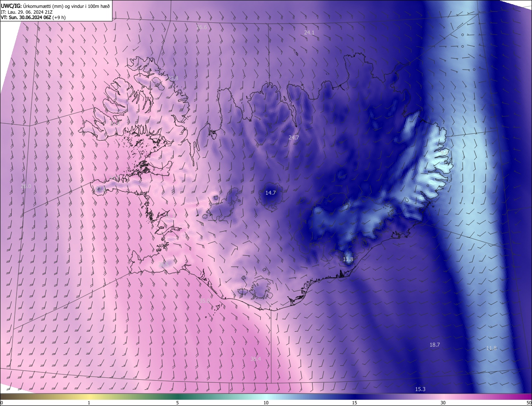The width and height of the screenshot is (532, 406).
Task: Click the colorbar tick labeled 5
Action: coord(177,403)
